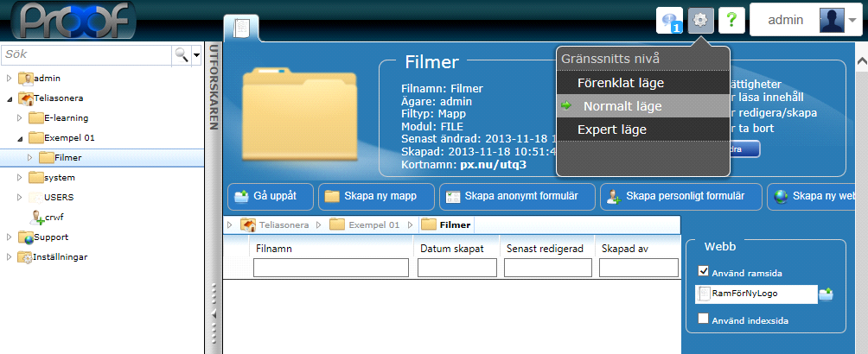The image size is (868, 354).
Task: Click the document tab icon
Action: pyautogui.click(x=241, y=28)
